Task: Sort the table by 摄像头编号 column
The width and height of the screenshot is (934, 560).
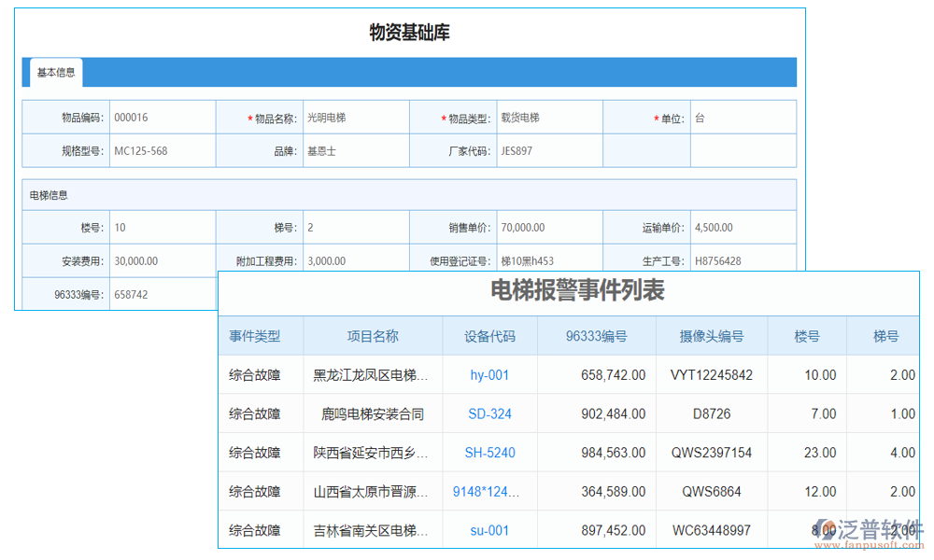Action: pyautogui.click(x=712, y=336)
